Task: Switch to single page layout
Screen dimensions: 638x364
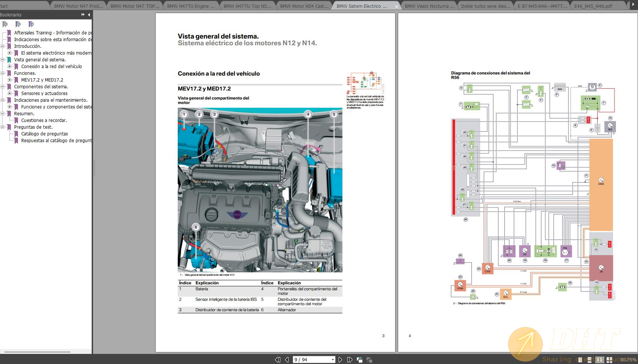Action: point(580,360)
